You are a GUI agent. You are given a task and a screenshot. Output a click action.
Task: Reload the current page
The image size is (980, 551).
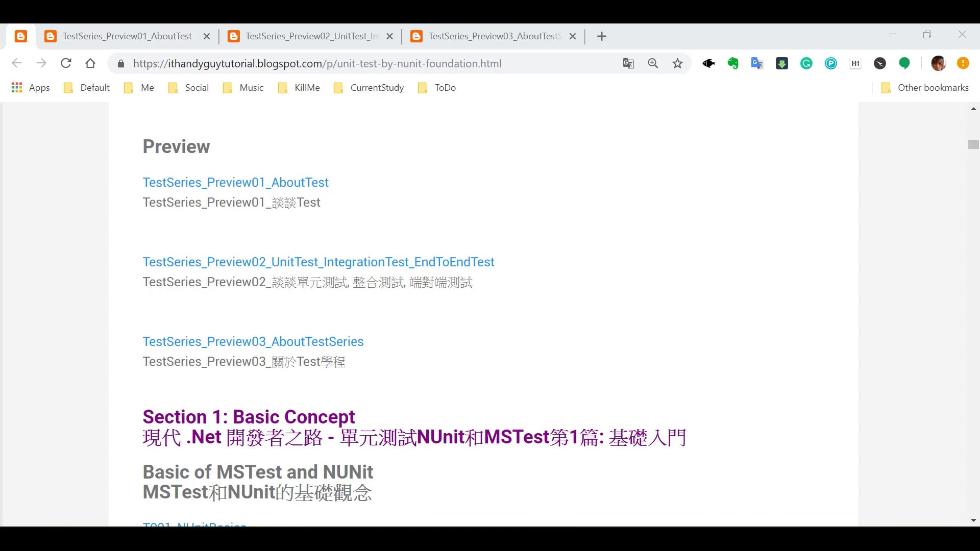click(x=66, y=63)
